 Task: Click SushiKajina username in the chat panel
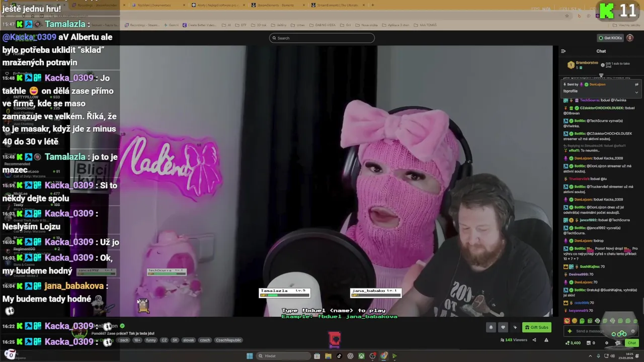pyautogui.click(x=589, y=266)
